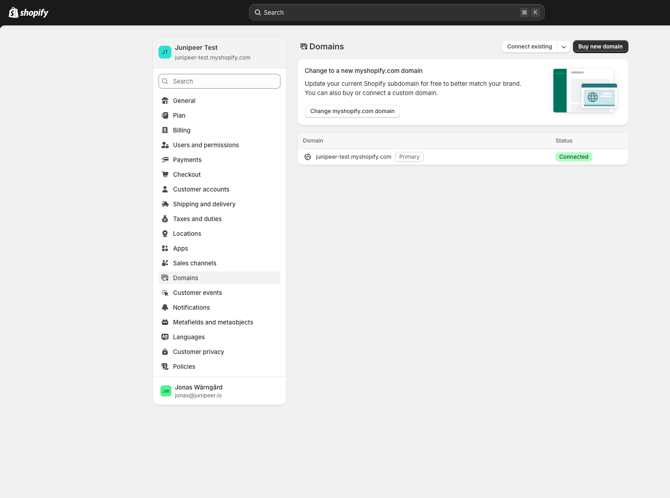The image size is (670, 498).
Task: Click the Junipeer Test store avatar
Action: pos(165,52)
